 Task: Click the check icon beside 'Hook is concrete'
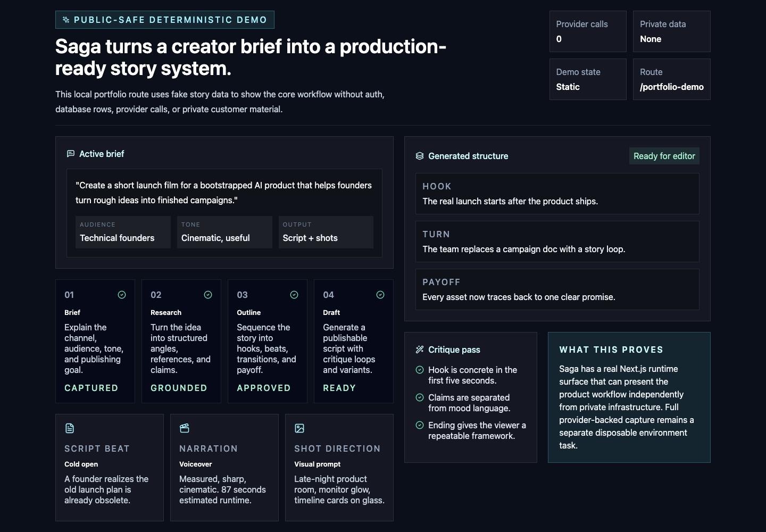tap(420, 370)
